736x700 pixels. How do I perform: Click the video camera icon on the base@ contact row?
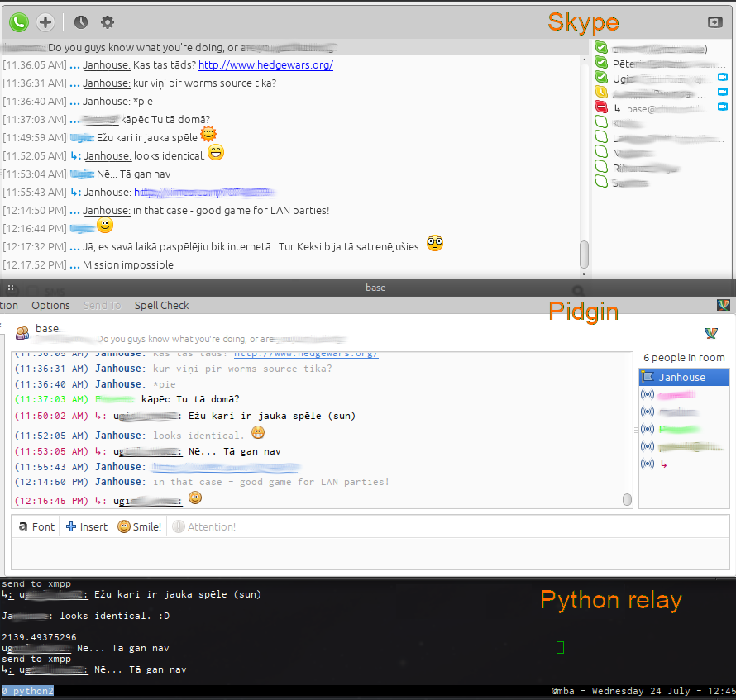pos(723,107)
